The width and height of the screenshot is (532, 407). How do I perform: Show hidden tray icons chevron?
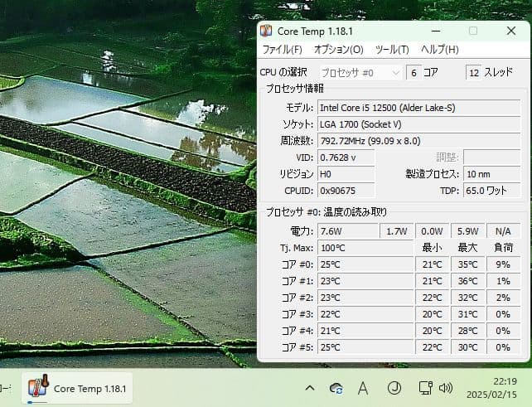[309, 388]
